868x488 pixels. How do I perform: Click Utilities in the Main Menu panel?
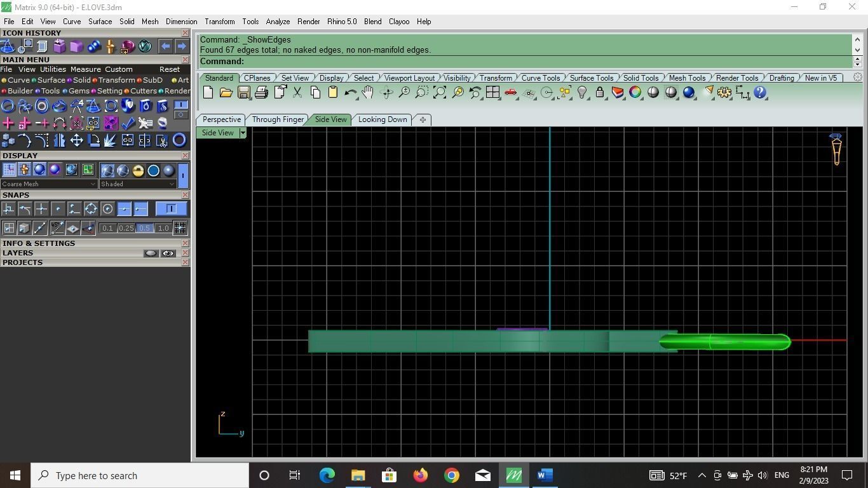pyautogui.click(x=53, y=69)
